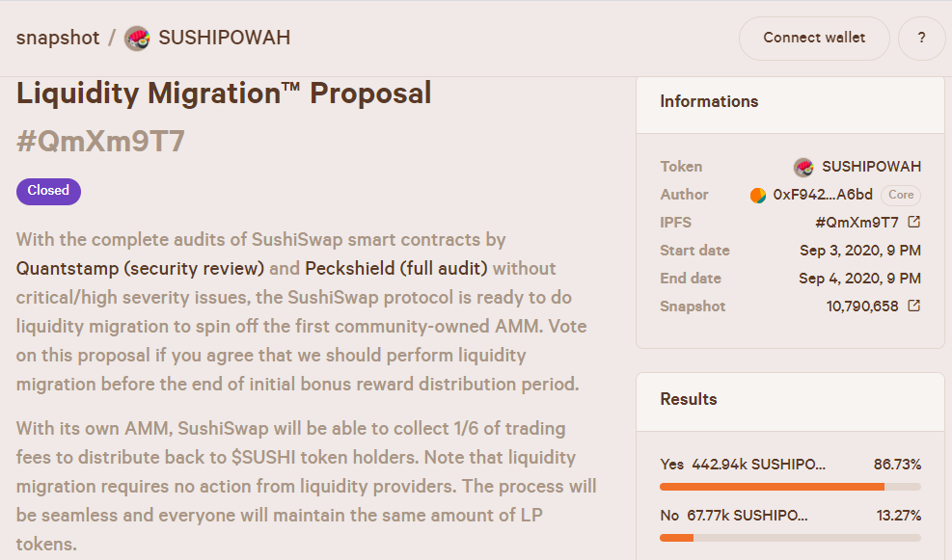Click the Core author badge

click(x=901, y=195)
